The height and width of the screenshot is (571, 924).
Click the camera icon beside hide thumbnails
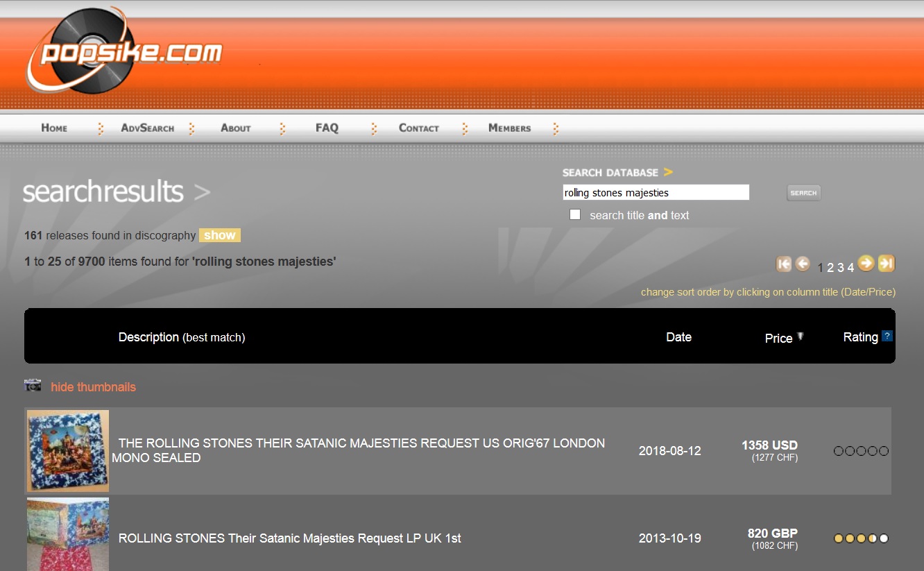click(33, 385)
